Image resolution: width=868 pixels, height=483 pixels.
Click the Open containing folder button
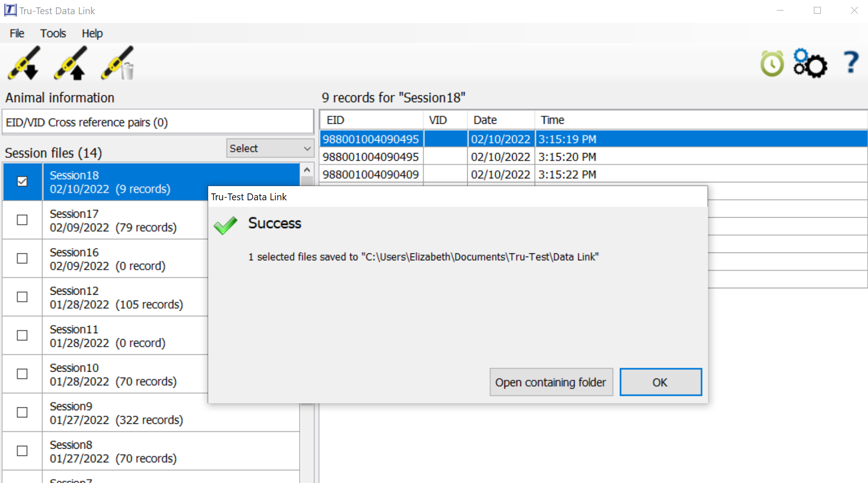point(551,382)
